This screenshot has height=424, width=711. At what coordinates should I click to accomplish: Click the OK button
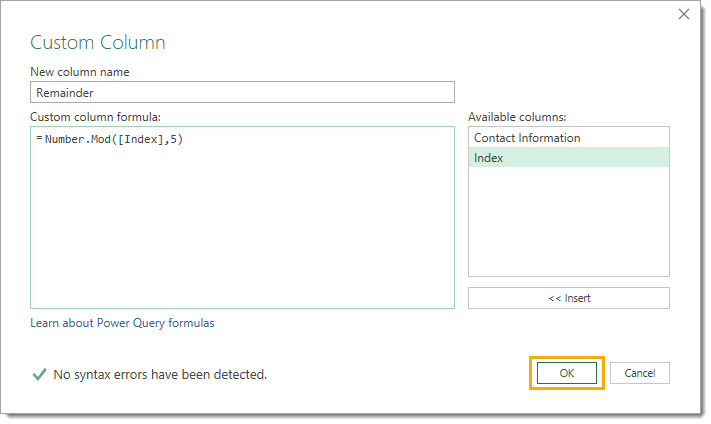pyautogui.click(x=566, y=373)
